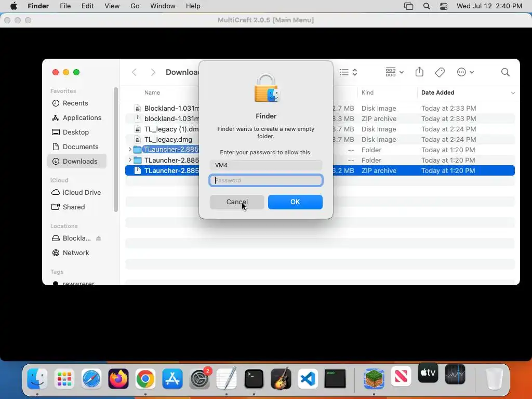Open the Group By dropdown in Finder toolbar
Viewport: 532px width, 399px height.
[x=394, y=72]
